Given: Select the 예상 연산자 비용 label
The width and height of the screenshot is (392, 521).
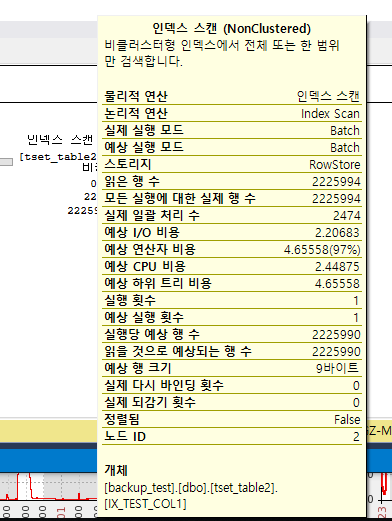Looking at the screenshot, I should 150,249.
